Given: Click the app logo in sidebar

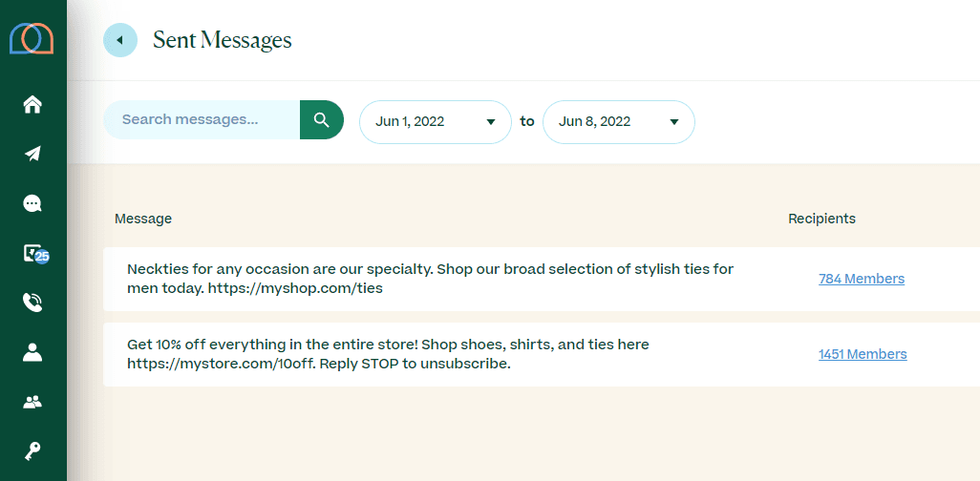Looking at the screenshot, I should click(x=32, y=39).
